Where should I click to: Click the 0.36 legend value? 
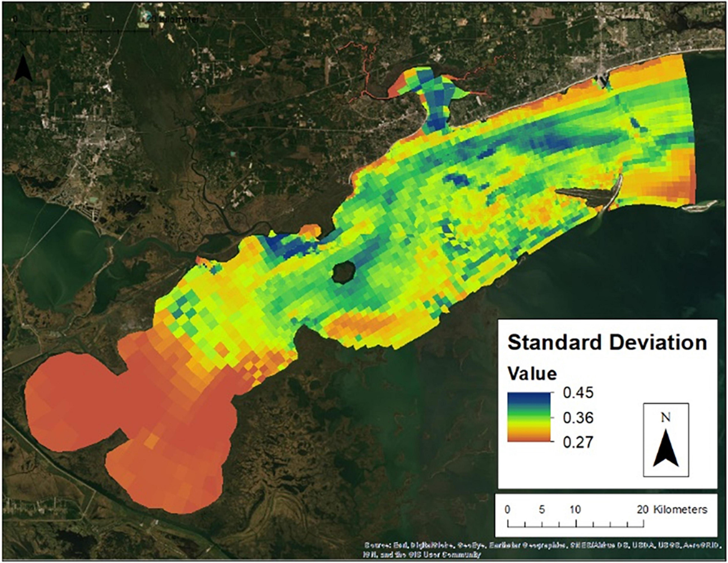click(578, 418)
